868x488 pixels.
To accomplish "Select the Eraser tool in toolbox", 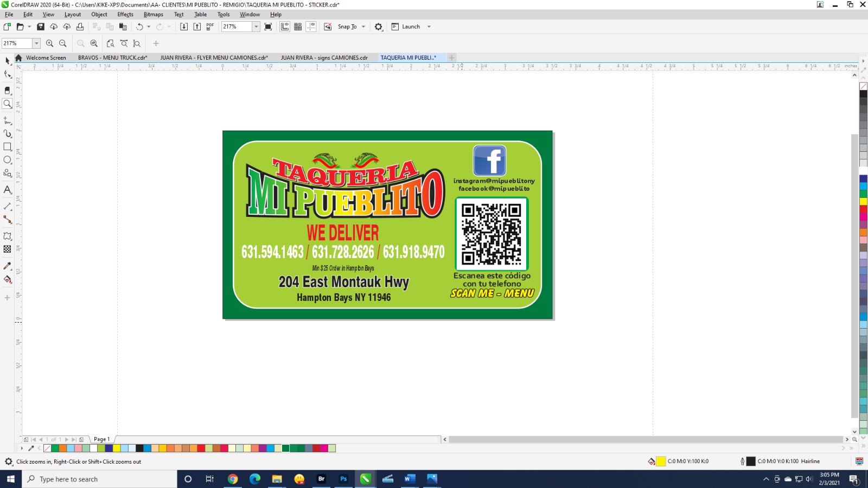I will [x=7, y=90].
